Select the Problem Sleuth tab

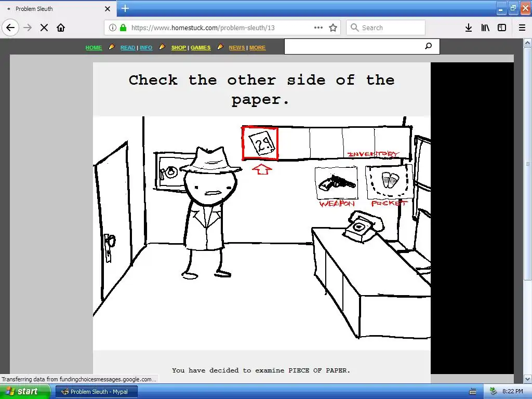pos(58,9)
